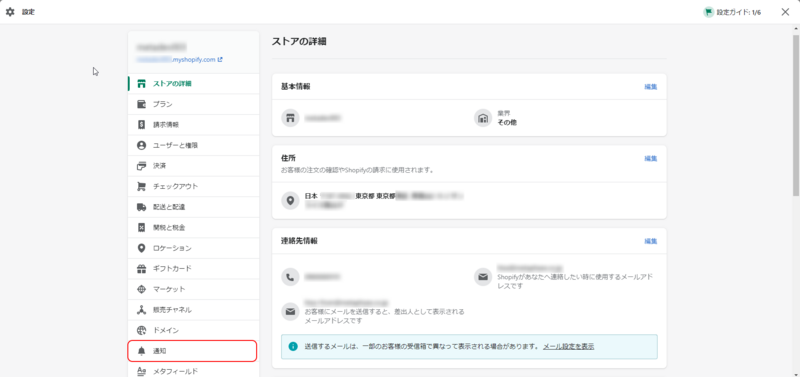Edit the 連絡先情報 section
800x377 pixels.
tap(651, 241)
